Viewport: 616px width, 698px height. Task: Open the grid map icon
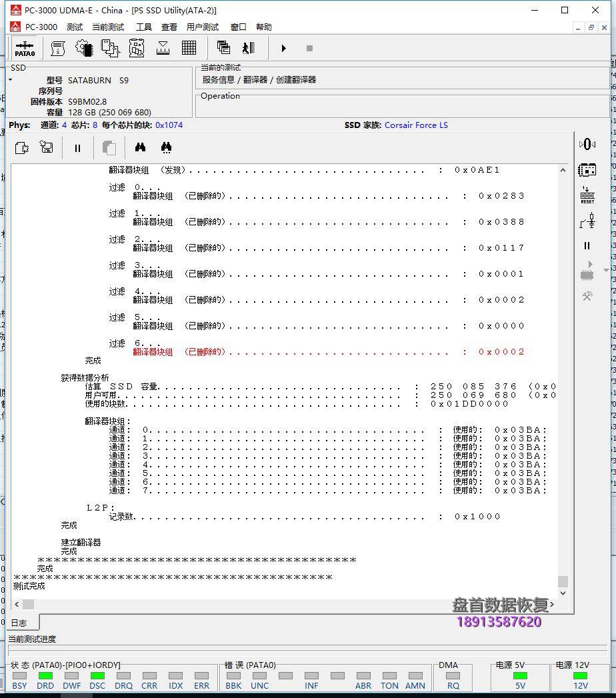pyautogui.click(x=189, y=47)
